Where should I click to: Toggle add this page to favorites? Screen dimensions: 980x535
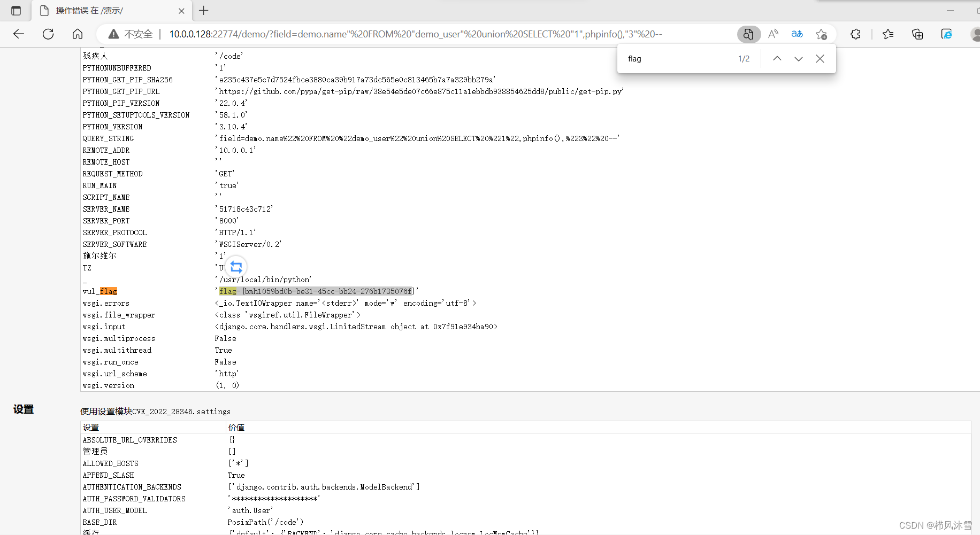click(822, 34)
